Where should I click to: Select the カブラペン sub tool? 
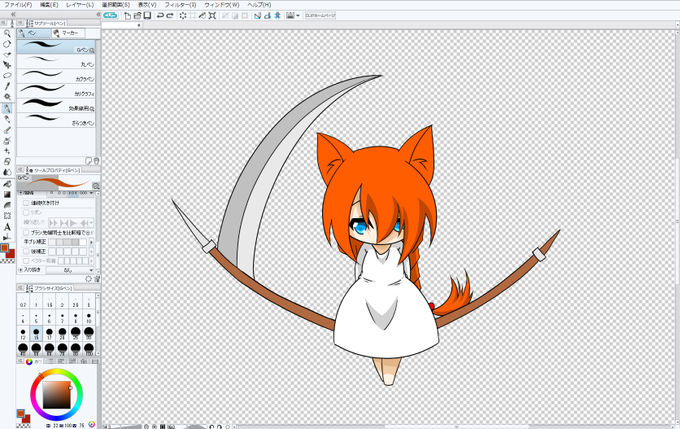56,76
